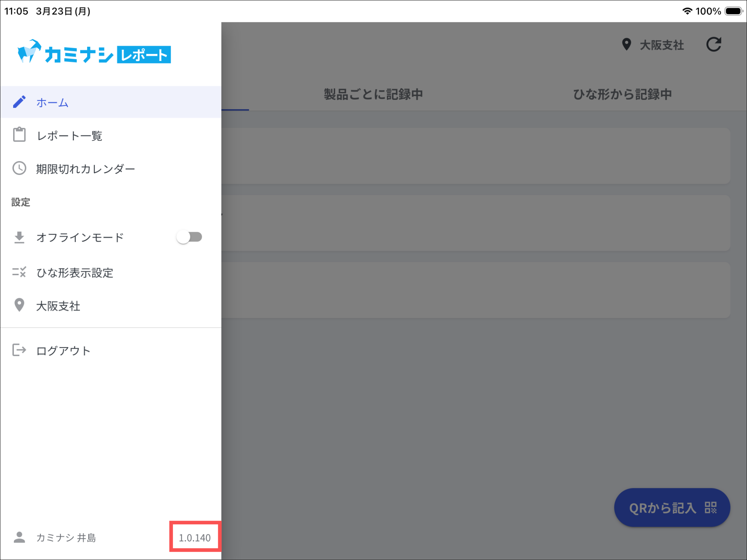Viewport: 747px width, 560px height.
Task: Click the download icon beside オフラインモード
Action: pos(19,237)
